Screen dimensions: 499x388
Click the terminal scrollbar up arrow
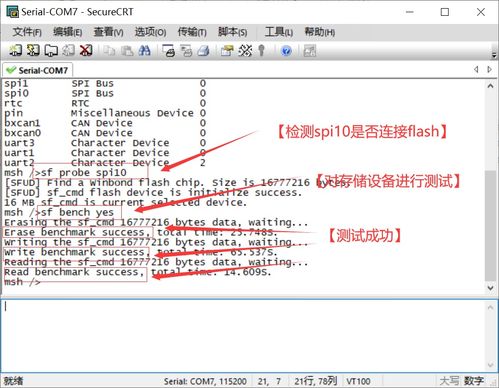(490, 86)
